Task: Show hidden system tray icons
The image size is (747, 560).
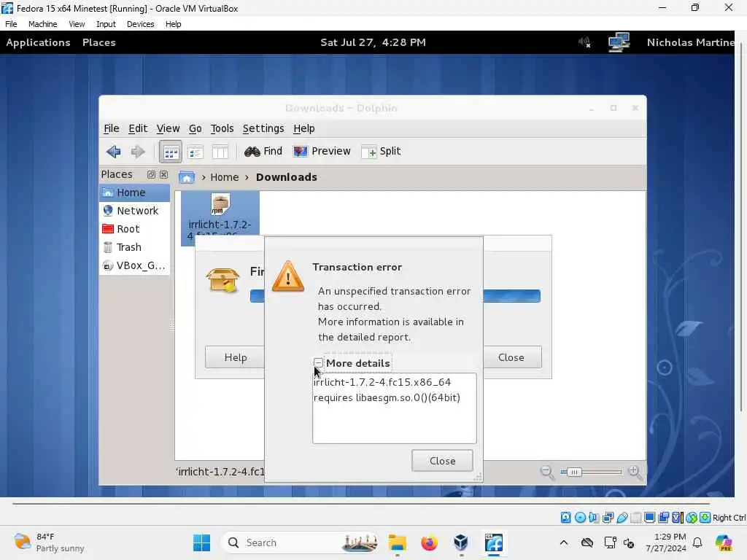Action: click(564, 542)
